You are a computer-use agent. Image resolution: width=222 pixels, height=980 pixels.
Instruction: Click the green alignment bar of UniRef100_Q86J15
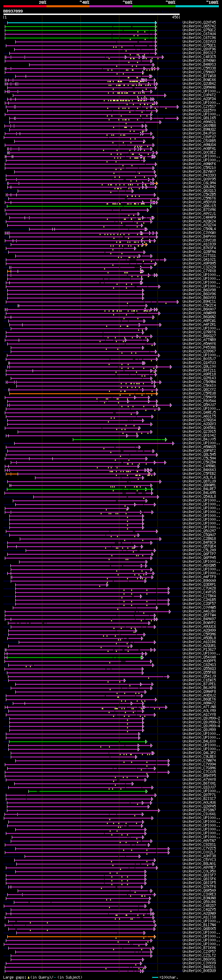click(x=78, y=206)
